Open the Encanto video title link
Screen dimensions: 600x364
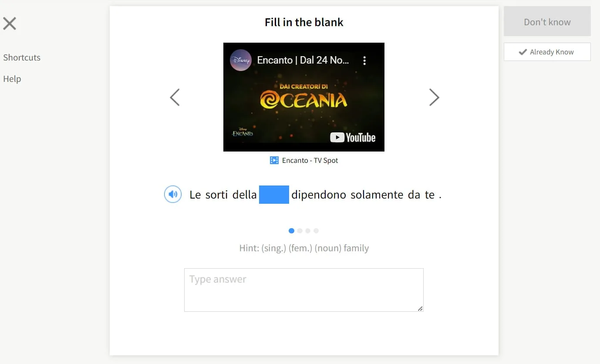pyautogui.click(x=303, y=60)
